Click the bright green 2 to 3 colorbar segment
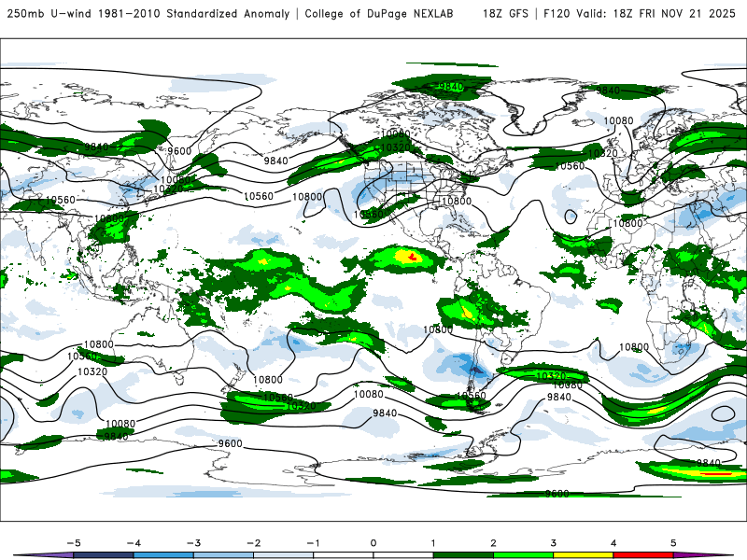 tap(524, 555)
